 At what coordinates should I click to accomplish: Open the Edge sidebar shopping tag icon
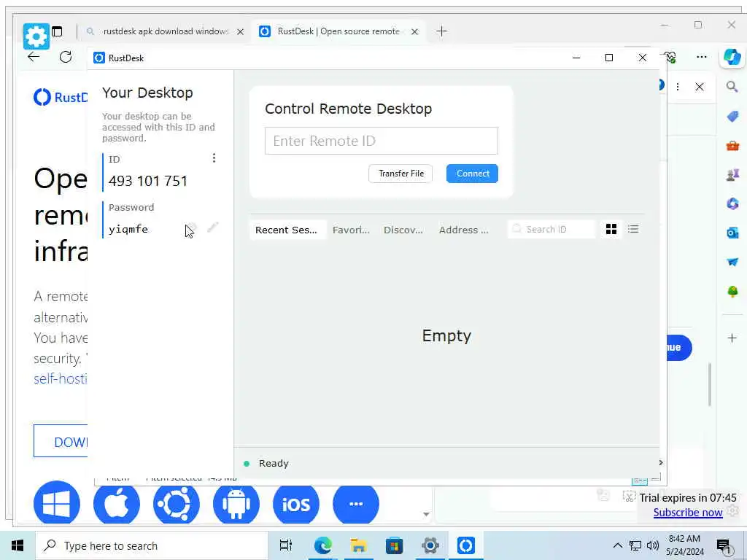(732, 116)
